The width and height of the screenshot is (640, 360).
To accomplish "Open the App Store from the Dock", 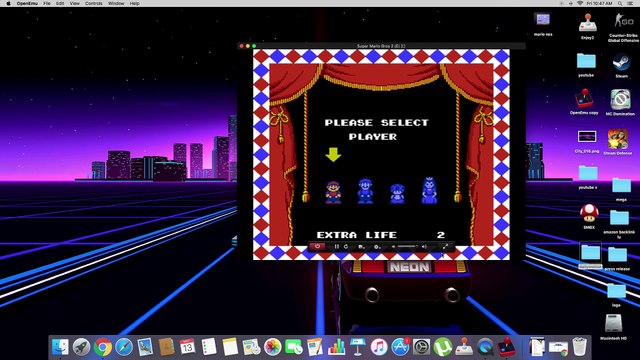I will (x=400, y=347).
